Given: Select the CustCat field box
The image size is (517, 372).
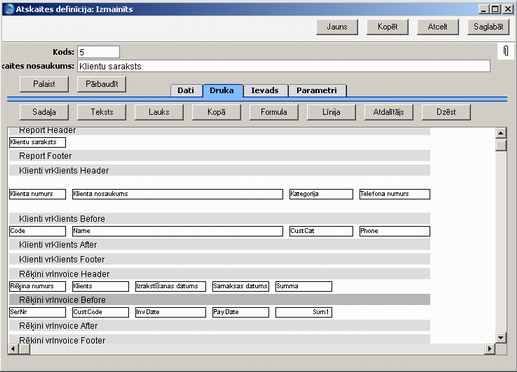Looking at the screenshot, I should tap(321, 231).
